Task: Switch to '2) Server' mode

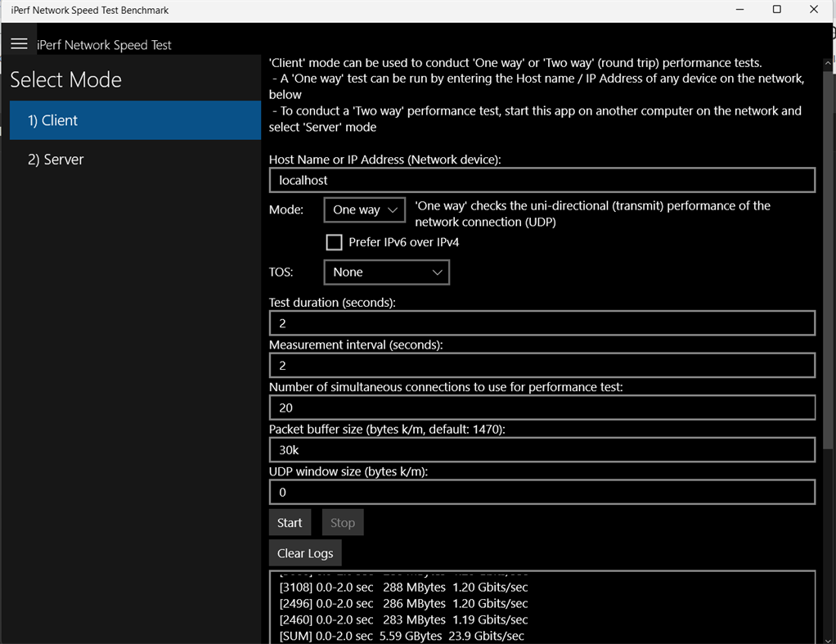Action: pos(135,159)
